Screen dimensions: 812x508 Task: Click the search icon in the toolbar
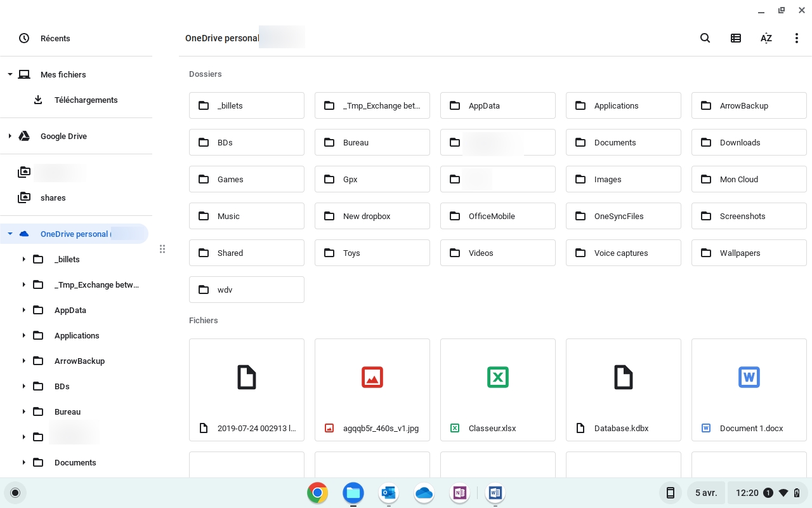click(x=705, y=38)
